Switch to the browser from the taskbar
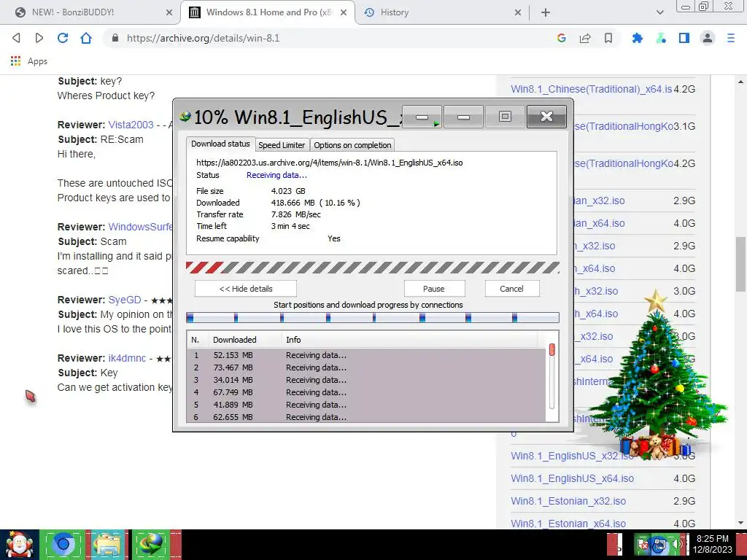This screenshot has height=560, width=747. point(63,545)
